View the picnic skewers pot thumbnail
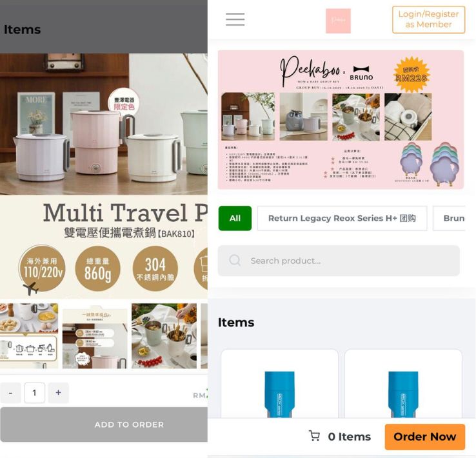Image resolution: width=476 pixels, height=458 pixels. (164, 336)
